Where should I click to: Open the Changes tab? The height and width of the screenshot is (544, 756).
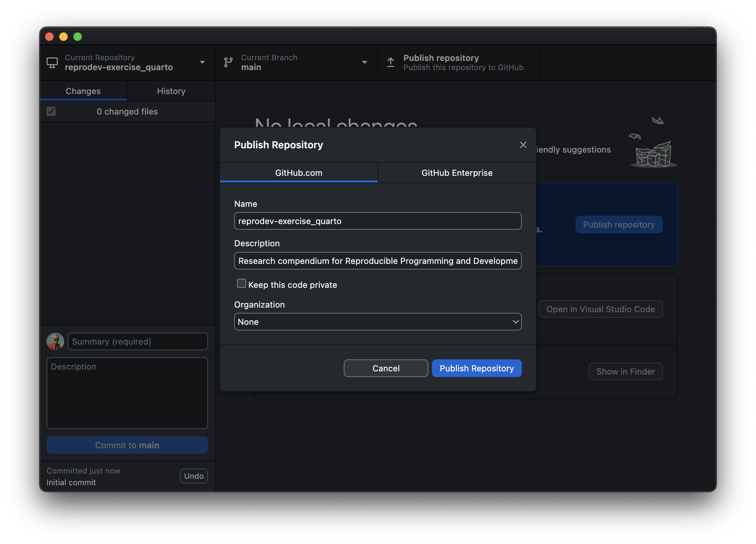tap(83, 91)
